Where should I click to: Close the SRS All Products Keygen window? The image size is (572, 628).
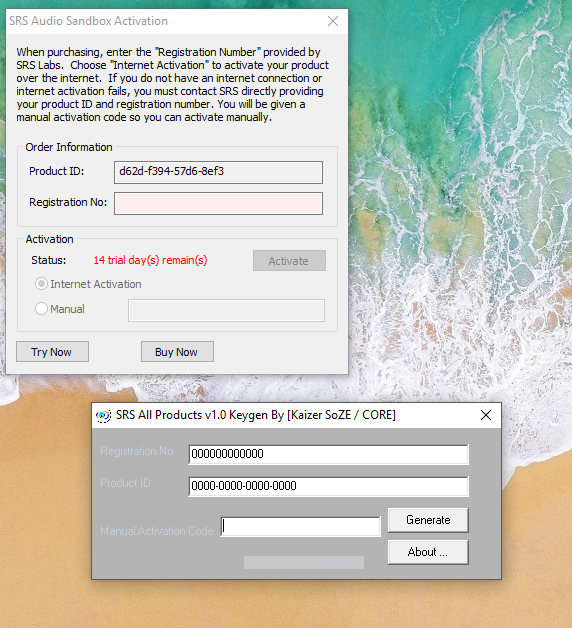(x=486, y=415)
